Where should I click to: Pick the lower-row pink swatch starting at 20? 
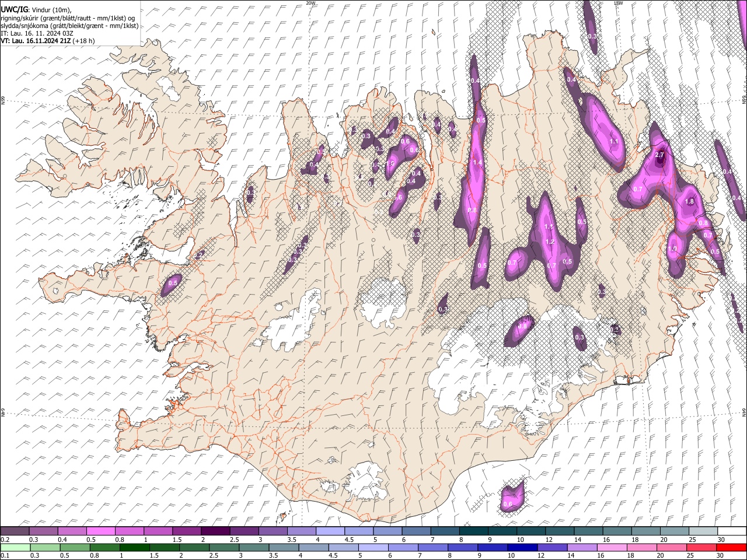[x=672, y=547]
